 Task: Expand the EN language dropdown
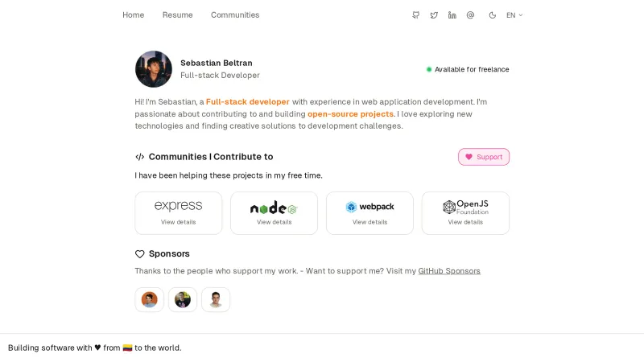coord(514,15)
